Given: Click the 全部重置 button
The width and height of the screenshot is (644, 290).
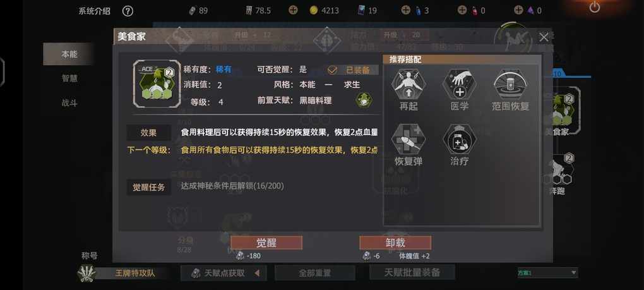Looking at the screenshot, I should pyautogui.click(x=314, y=273).
